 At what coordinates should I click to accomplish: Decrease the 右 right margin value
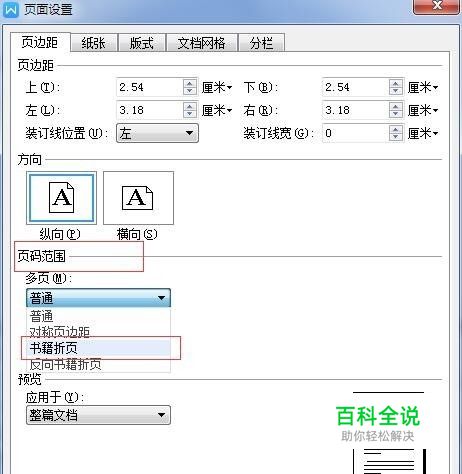point(396,114)
